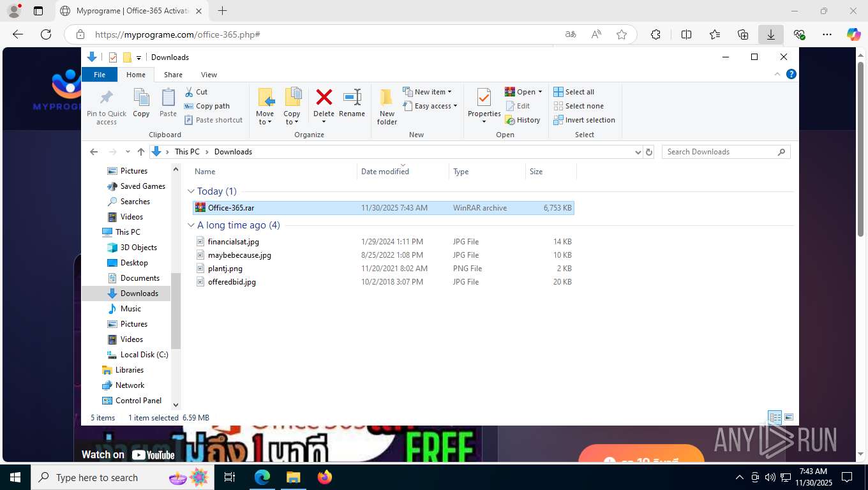
Task: Open the New item dropdown
Action: 428,92
